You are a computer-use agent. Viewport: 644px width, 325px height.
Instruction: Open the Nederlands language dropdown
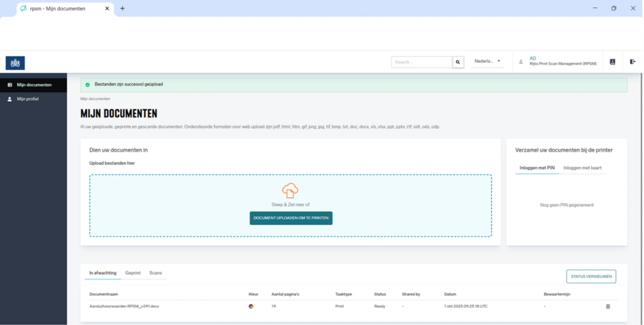[487, 62]
